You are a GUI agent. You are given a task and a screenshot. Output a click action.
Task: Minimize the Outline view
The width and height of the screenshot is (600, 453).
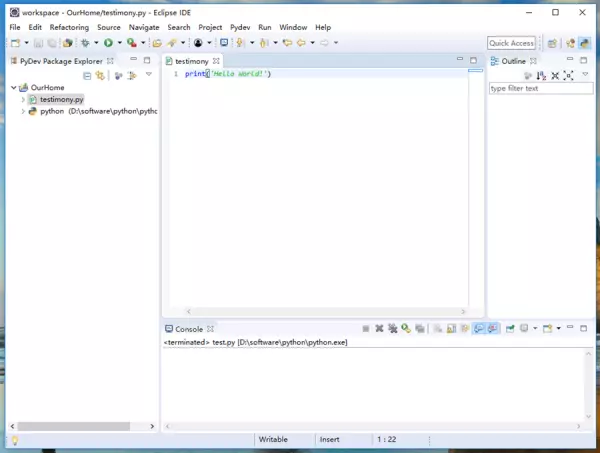[570, 59]
